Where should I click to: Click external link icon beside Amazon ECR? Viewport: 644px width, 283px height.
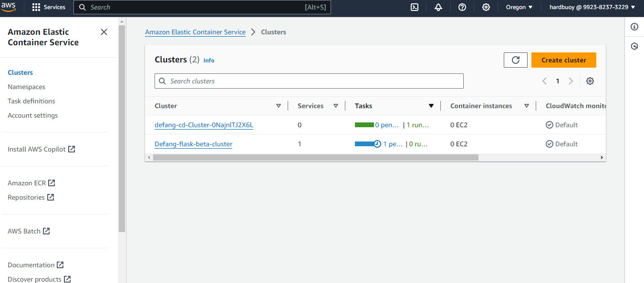52,183
